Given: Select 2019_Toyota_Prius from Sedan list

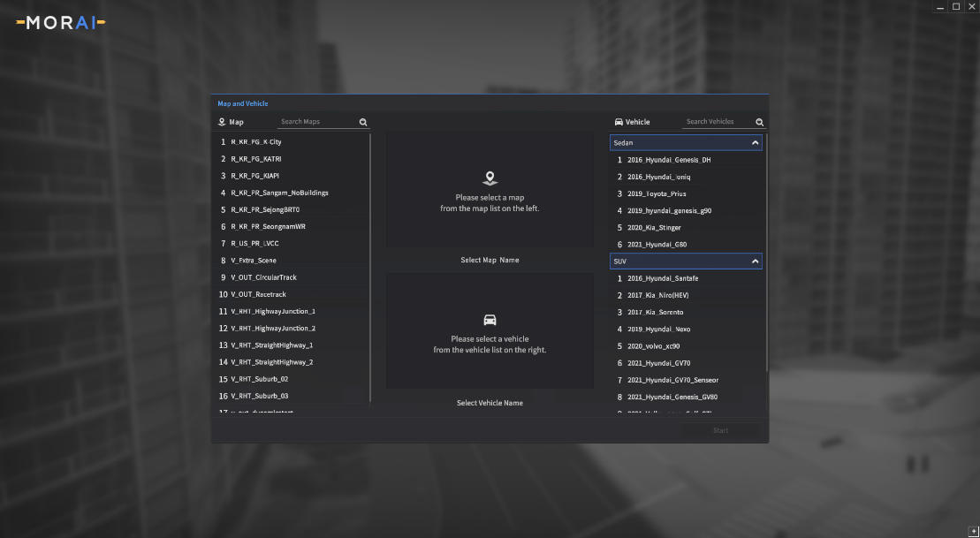Looking at the screenshot, I should 657,194.
